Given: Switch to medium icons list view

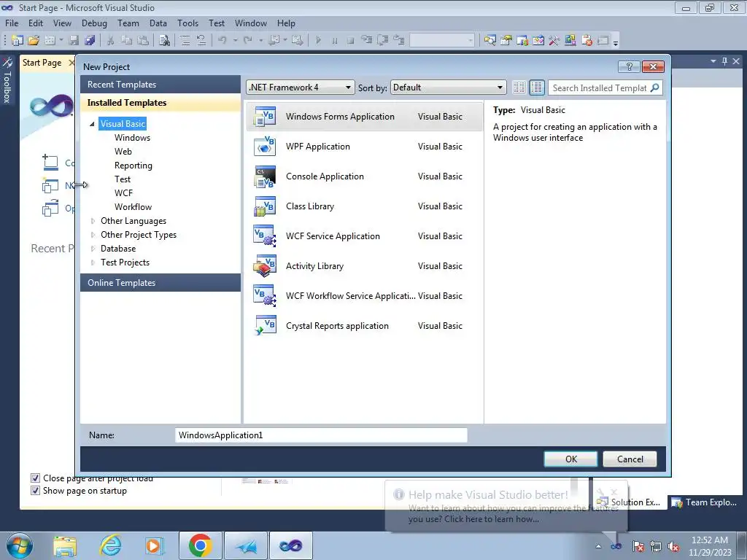Looking at the screenshot, I should (537, 87).
